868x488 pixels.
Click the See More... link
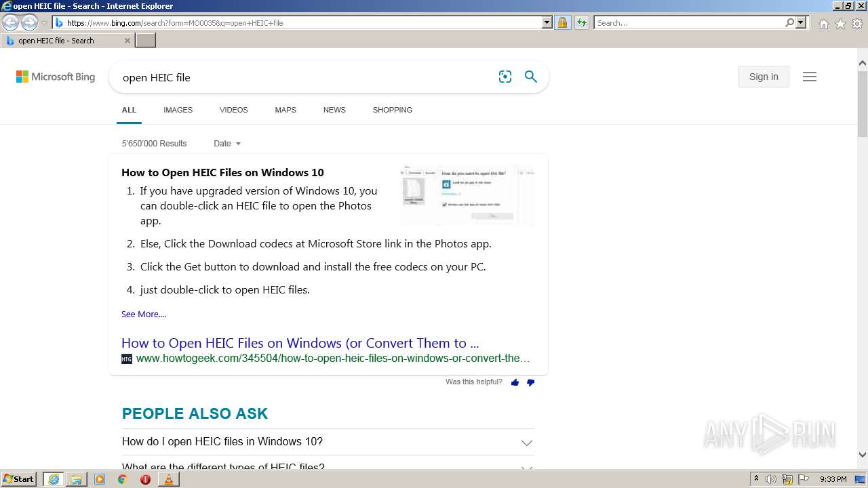(143, 314)
